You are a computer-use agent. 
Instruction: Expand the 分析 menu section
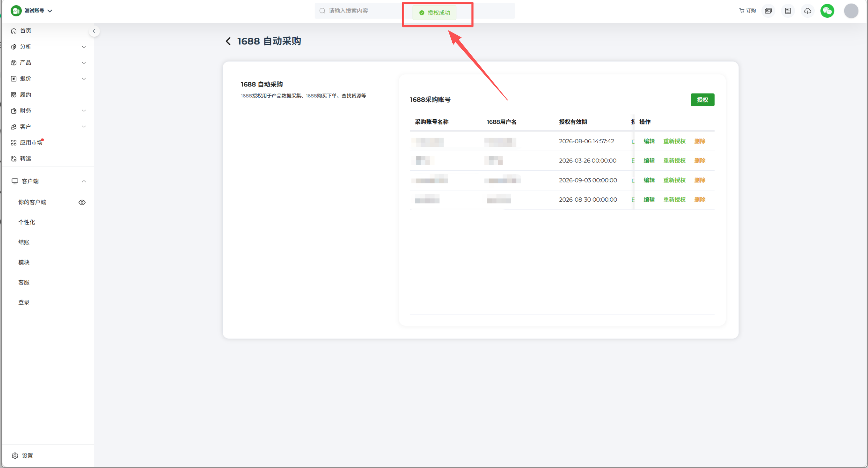pos(48,47)
